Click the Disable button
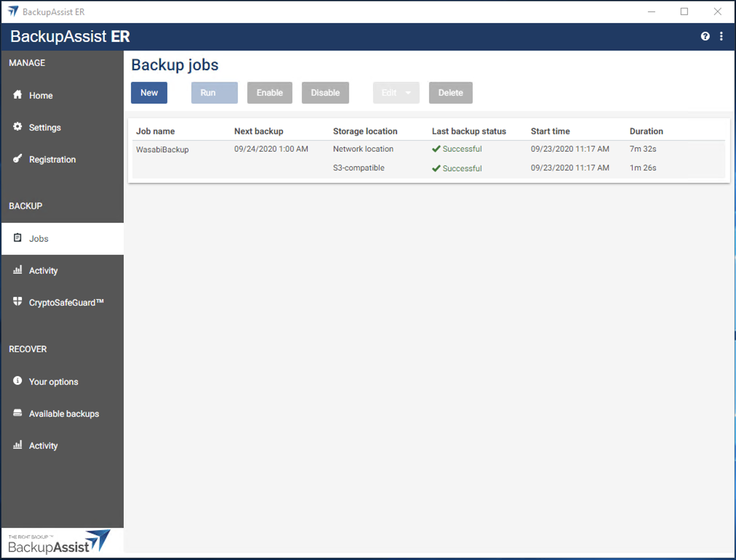736x560 pixels. 325,93
